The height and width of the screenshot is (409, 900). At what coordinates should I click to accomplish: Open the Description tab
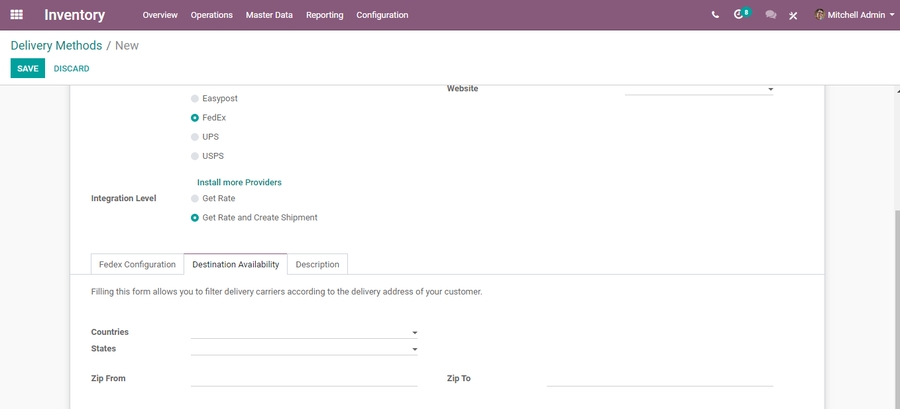[317, 265]
